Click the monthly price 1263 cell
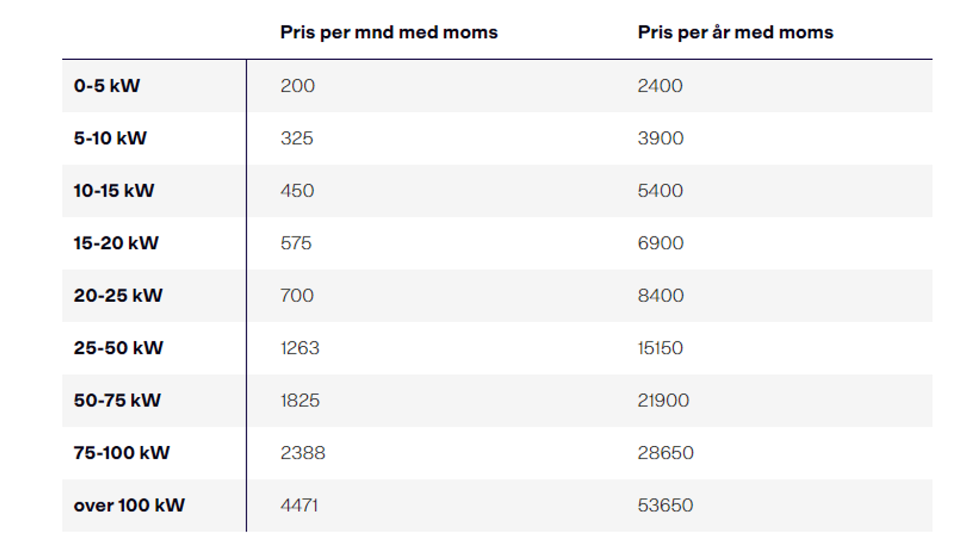This screenshot has width=980, height=552. 299,348
